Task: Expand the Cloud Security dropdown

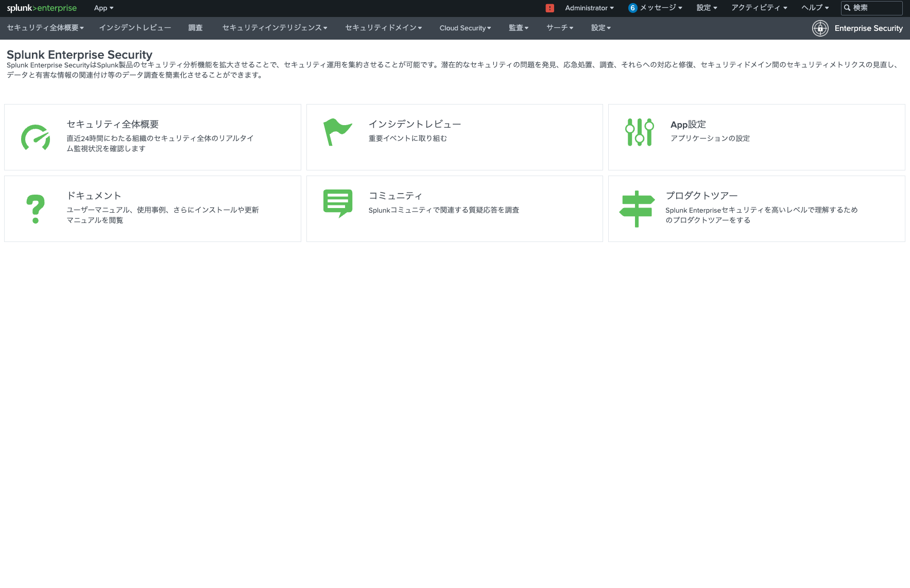Action: pyautogui.click(x=465, y=28)
